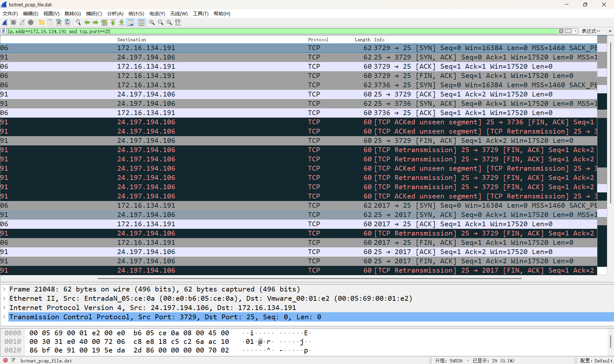614x364 pixels.
Task: Open the 帮助(H) menu
Action: [x=222, y=14]
